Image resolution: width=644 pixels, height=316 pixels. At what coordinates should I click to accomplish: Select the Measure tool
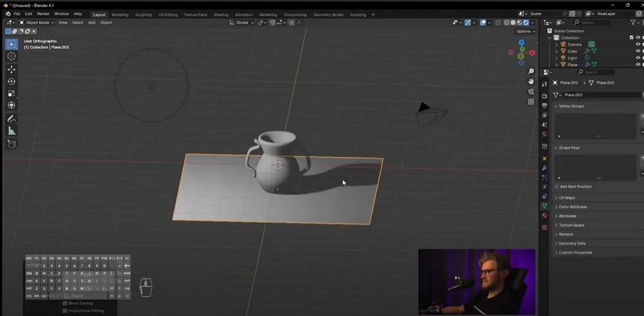[x=11, y=131]
